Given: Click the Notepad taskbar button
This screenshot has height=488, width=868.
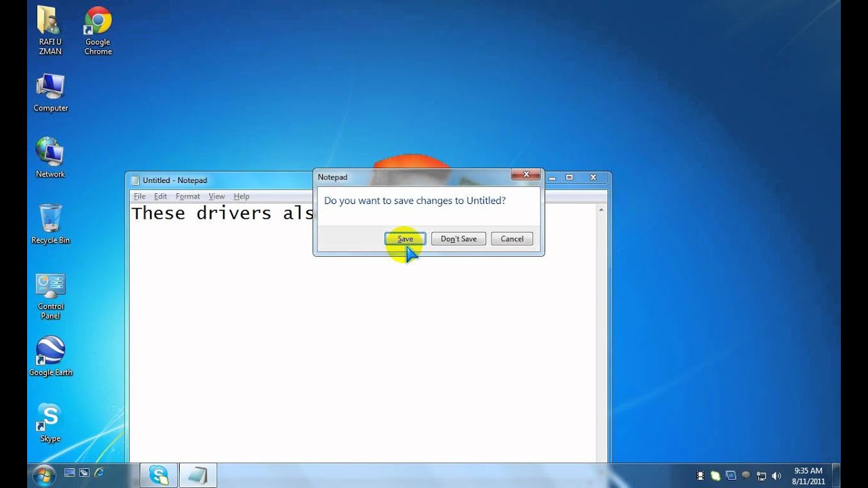Looking at the screenshot, I should coord(198,475).
